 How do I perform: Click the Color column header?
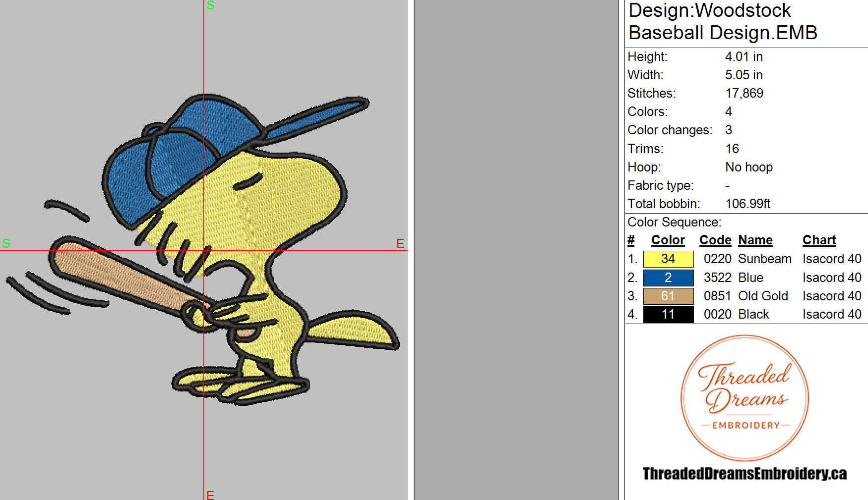[x=668, y=240]
